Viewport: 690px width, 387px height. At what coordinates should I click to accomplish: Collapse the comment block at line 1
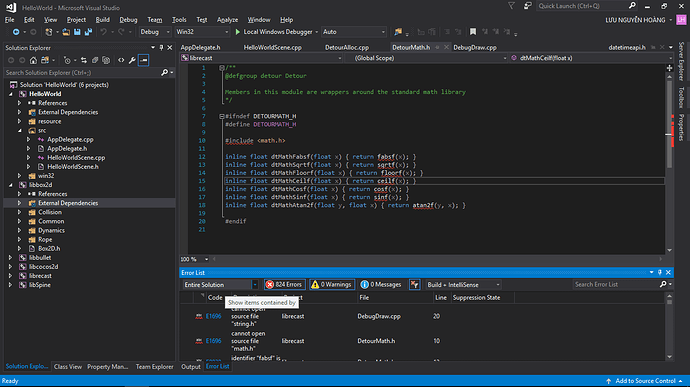[222, 68]
